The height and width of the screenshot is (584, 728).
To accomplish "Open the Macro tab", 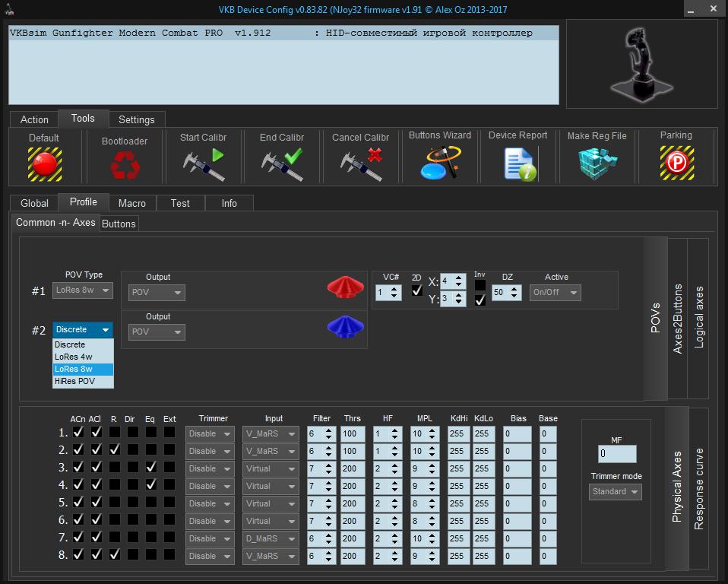I will point(132,203).
